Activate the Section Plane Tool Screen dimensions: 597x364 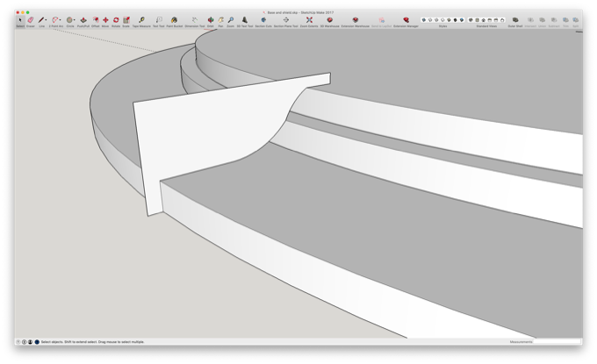click(x=286, y=20)
